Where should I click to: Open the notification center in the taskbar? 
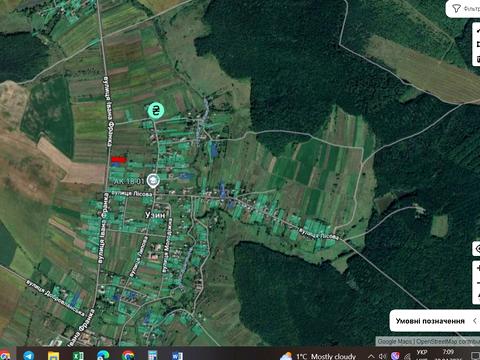click(x=475, y=356)
